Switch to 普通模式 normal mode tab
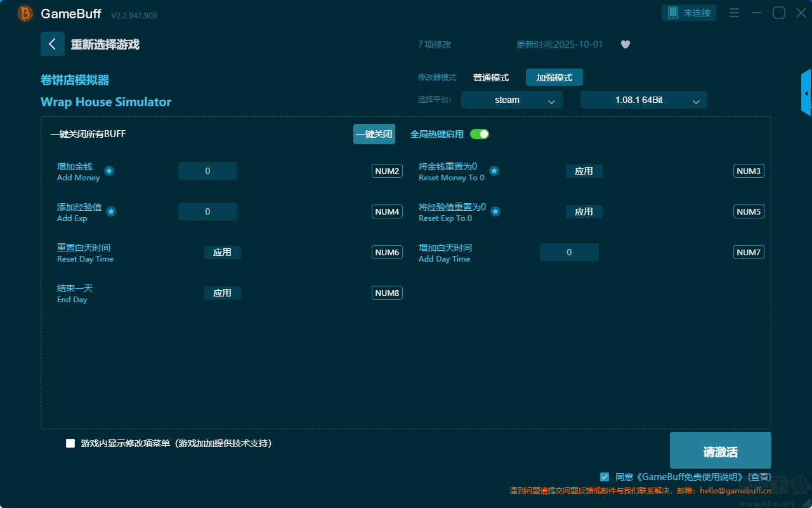 pyautogui.click(x=490, y=77)
